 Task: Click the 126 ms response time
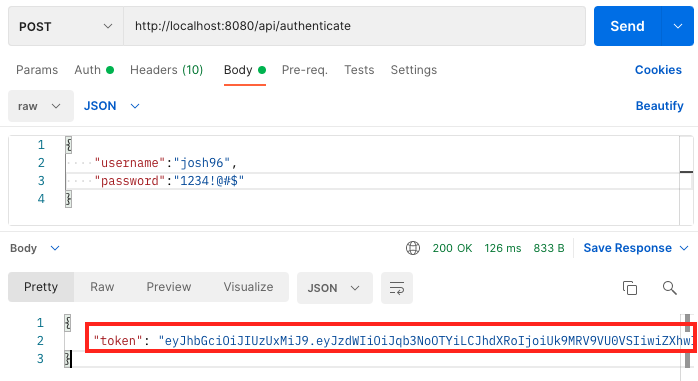pos(503,248)
